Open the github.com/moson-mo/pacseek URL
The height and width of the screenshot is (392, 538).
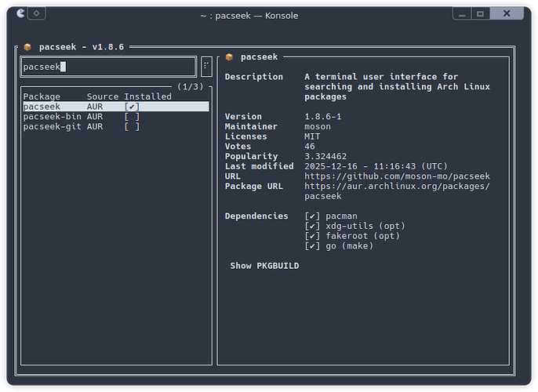pyautogui.click(x=397, y=176)
